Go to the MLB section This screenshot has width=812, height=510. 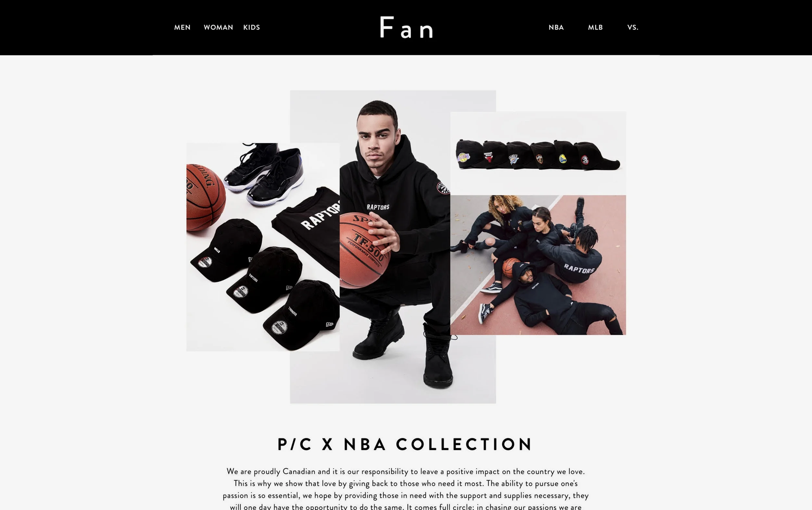point(595,27)
